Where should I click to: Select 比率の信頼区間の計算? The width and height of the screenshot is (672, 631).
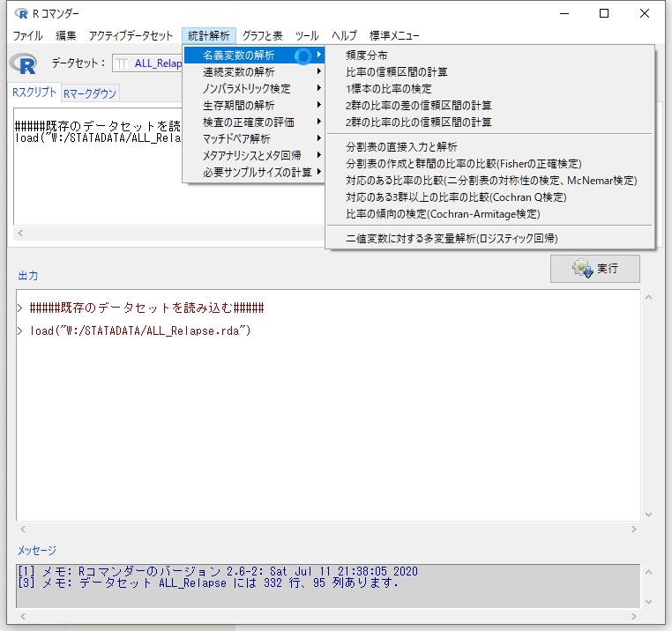coord(489,72)
